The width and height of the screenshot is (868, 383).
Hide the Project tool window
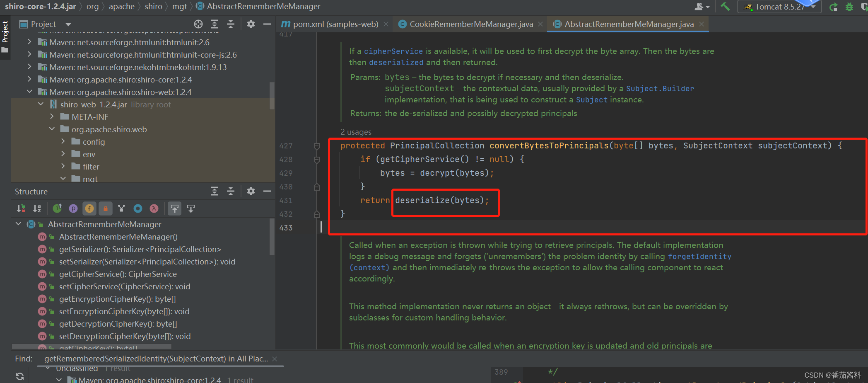[x=267, y=24]
